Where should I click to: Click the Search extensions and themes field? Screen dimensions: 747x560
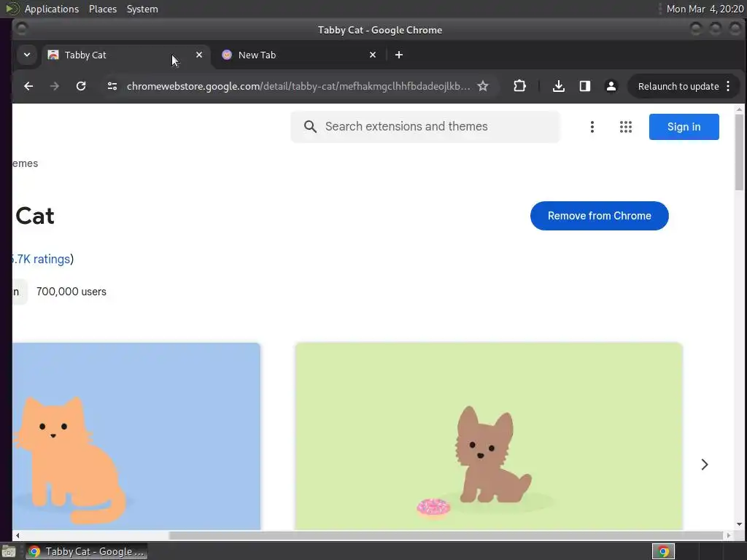tap(425, 127)
